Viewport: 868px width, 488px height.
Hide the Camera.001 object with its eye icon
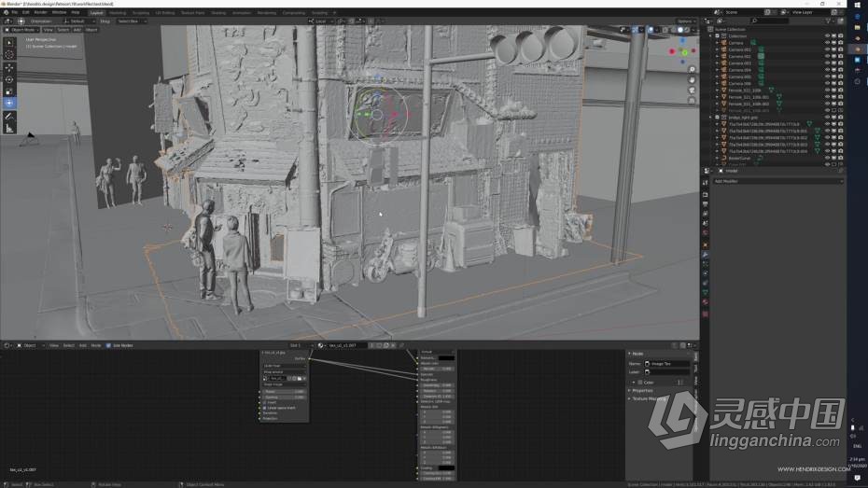[x=828, y=49]
